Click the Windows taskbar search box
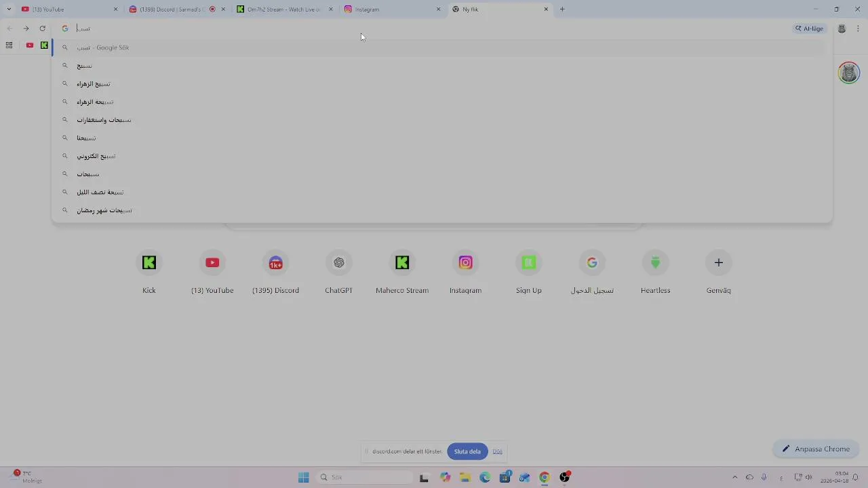 click(x=365, y=478)
